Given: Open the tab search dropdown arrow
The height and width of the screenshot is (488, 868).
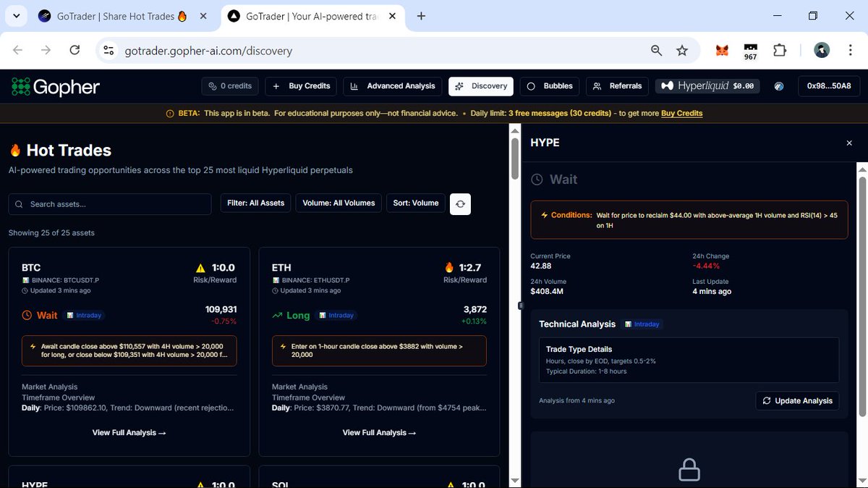Looking at the screenshot, I should tap(16, 16).
